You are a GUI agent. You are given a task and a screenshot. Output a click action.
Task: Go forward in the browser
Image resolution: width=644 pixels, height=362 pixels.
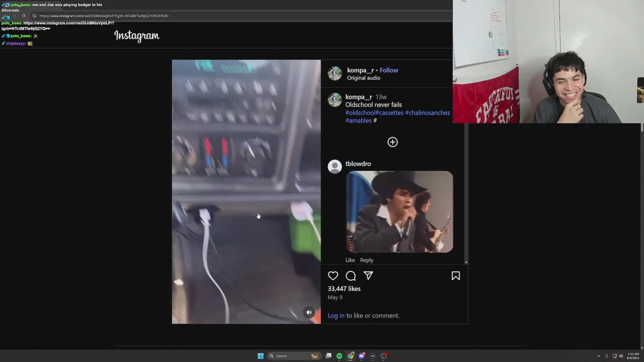[x=15, y=16]
